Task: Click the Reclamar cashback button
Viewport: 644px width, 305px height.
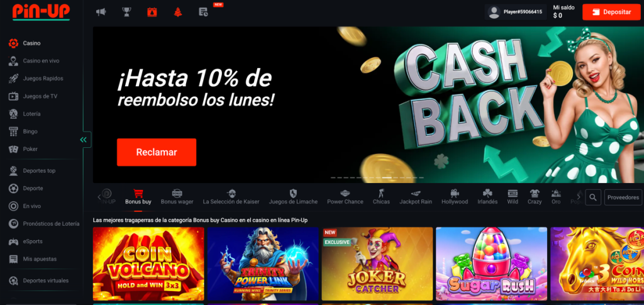Action: coord(157,152)
